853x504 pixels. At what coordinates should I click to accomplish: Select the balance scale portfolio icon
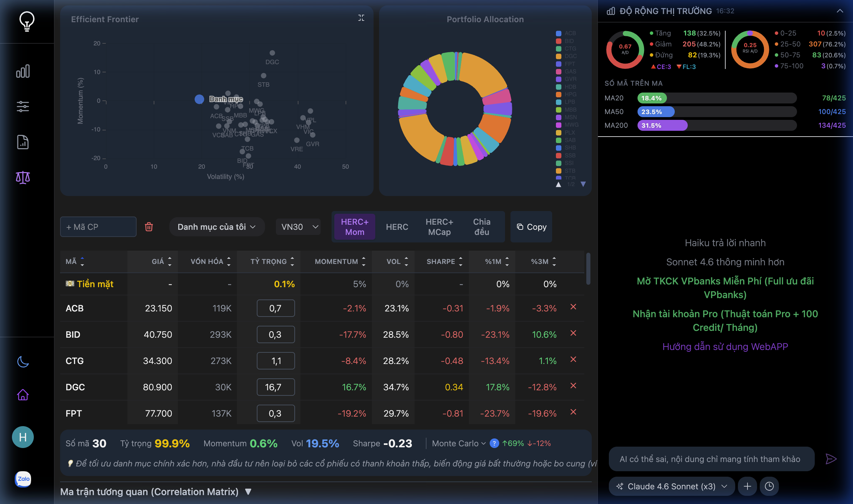[23, 178]
